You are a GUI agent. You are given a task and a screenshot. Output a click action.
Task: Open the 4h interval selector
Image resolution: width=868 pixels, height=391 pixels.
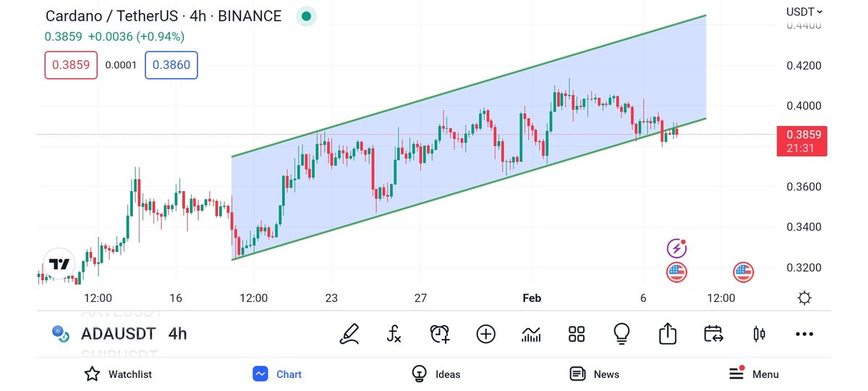177,334
